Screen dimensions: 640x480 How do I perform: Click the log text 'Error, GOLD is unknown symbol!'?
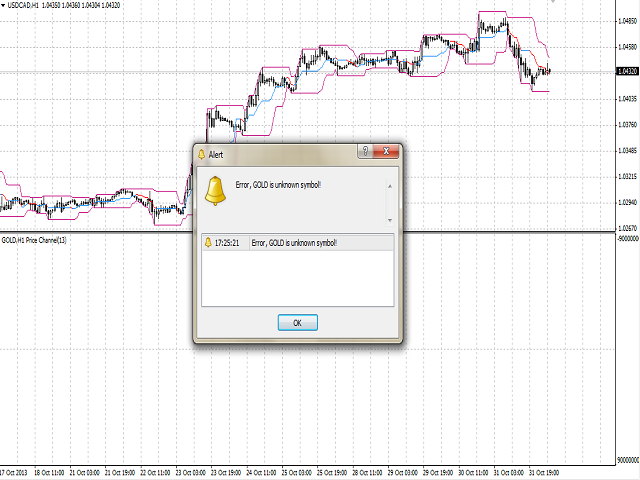pyautogui.click(x=294, y=243)
